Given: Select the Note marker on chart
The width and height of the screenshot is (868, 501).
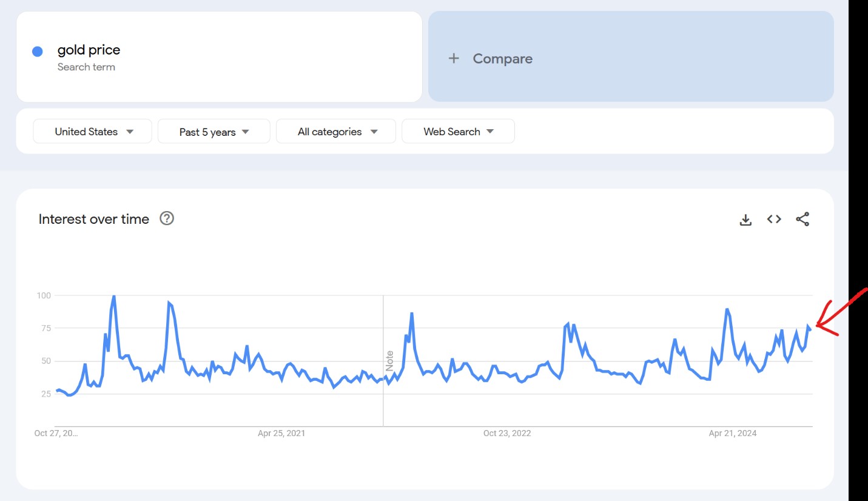Looking at the screenshot, I should (x=389, y=361).
